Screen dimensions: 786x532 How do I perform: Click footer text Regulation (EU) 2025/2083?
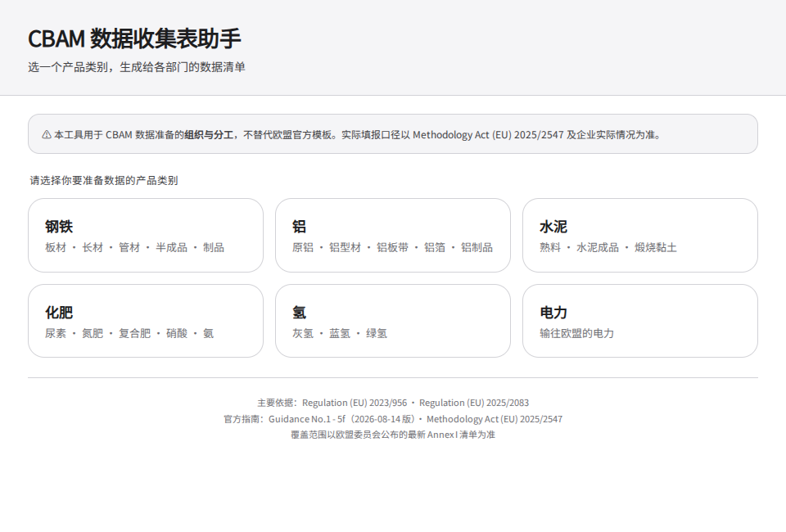(x=474, y=403)
